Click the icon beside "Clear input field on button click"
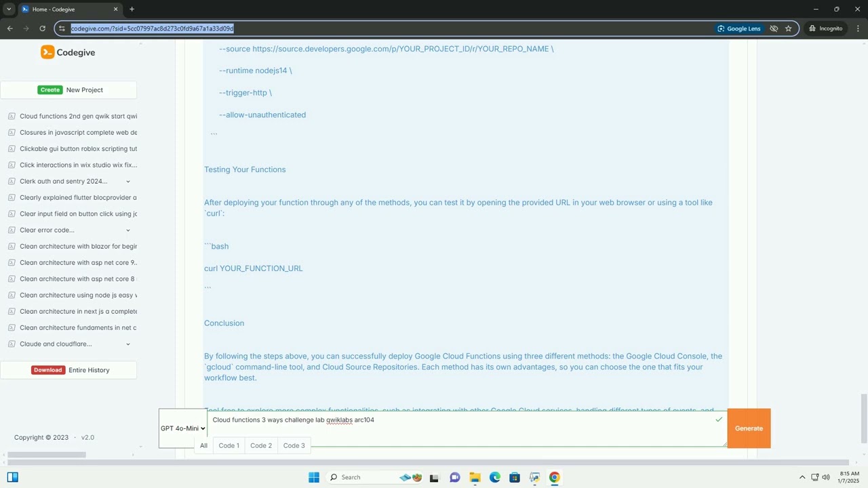The image size is (868, 488). [12, 213]
